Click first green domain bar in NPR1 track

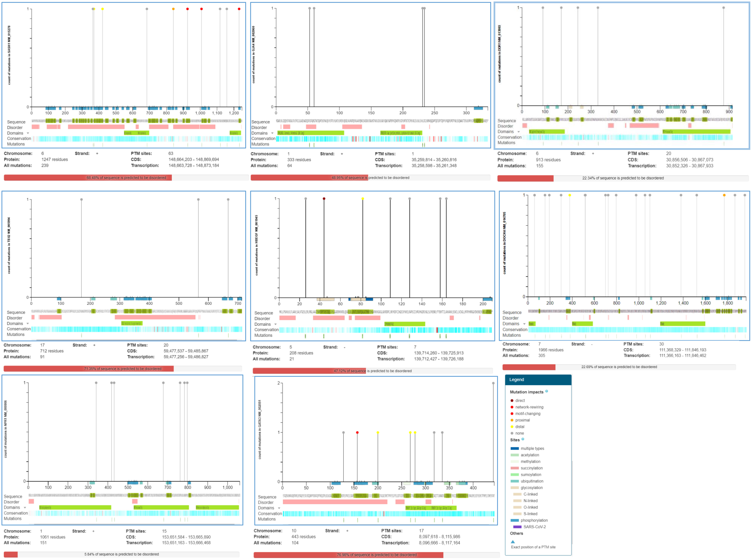(x=75, y=507)
